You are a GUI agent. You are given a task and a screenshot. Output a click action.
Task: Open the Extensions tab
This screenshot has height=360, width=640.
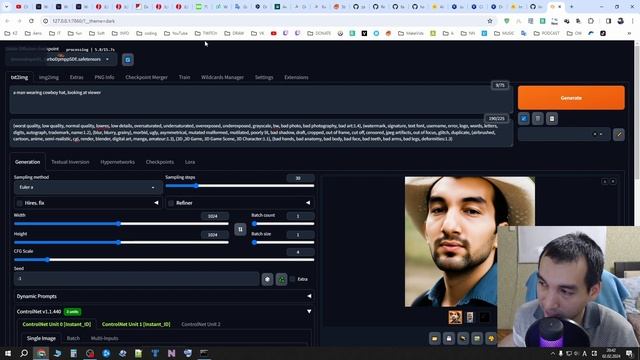296,77
